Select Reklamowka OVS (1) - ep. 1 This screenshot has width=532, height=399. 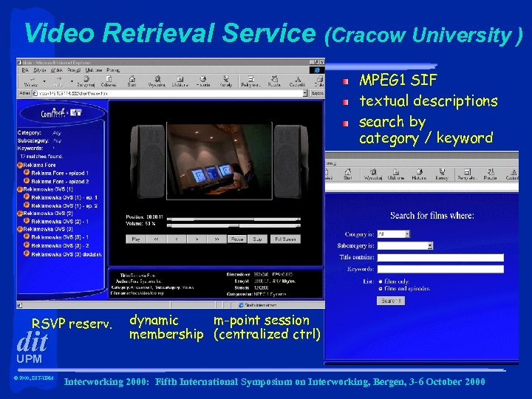click(x=61, y=197)
